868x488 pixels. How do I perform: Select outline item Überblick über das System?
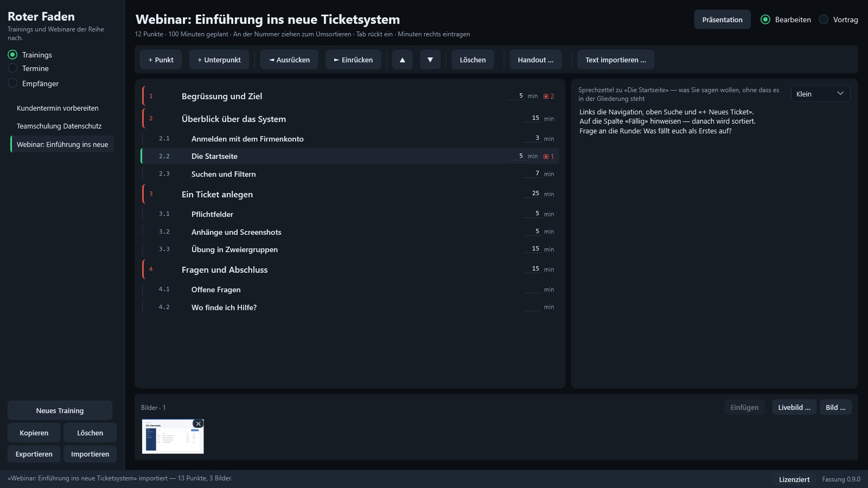click(x=350, y=119)
